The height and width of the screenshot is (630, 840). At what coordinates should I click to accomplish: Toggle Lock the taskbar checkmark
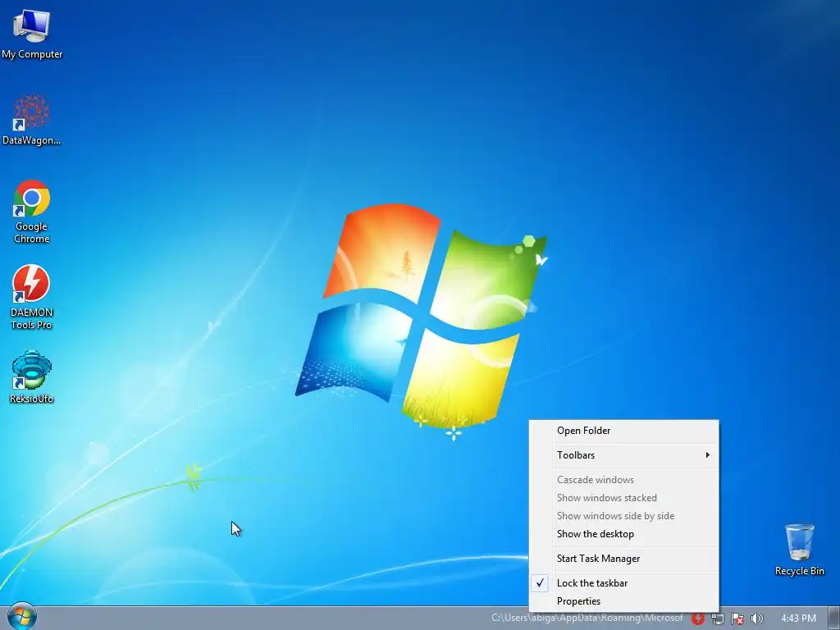pos(624,583)
